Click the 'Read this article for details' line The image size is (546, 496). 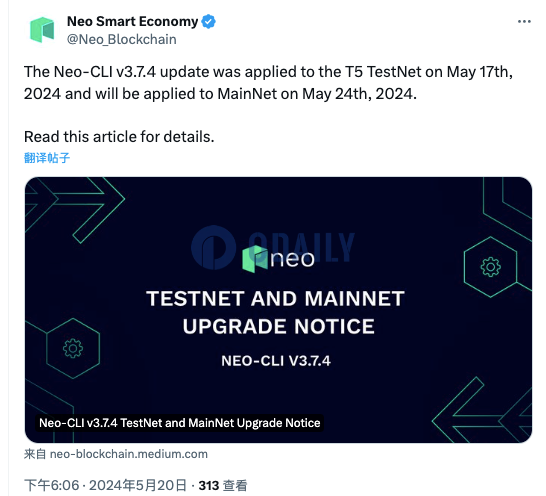[119, 137]
